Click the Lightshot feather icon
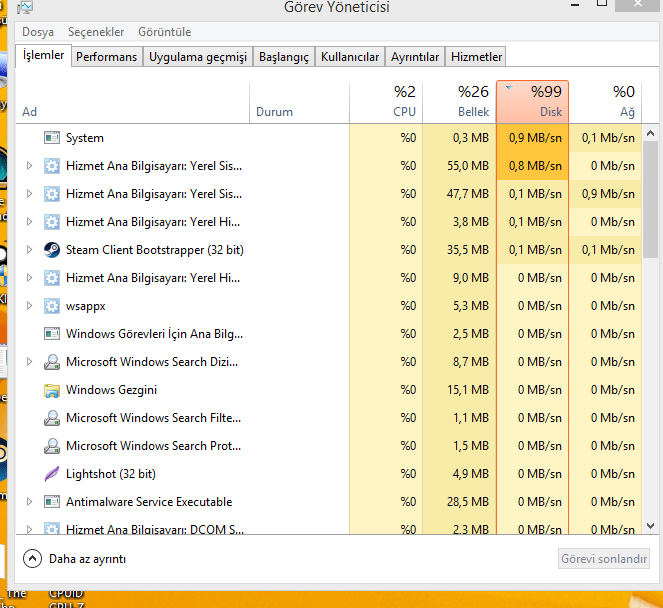This screenshot has width=663, height=608. coord(52,474)
